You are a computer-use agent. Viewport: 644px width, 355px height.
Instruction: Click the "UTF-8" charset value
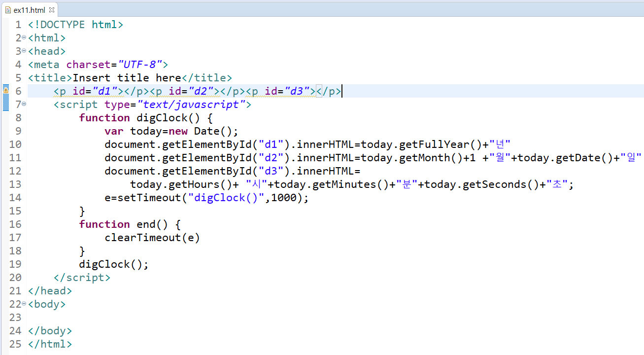(140, 64)
